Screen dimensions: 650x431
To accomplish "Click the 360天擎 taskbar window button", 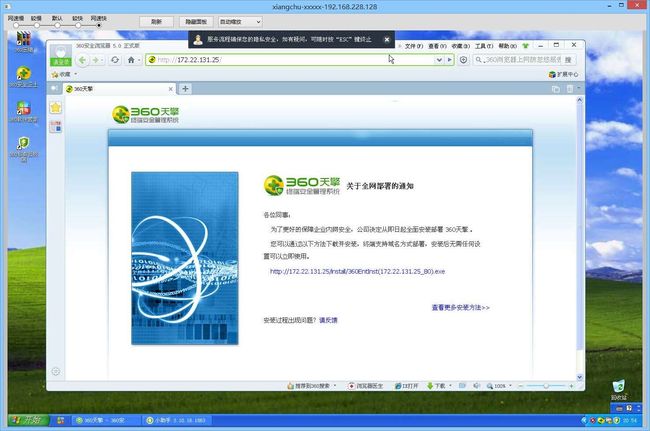I will (x=106, y=420).
